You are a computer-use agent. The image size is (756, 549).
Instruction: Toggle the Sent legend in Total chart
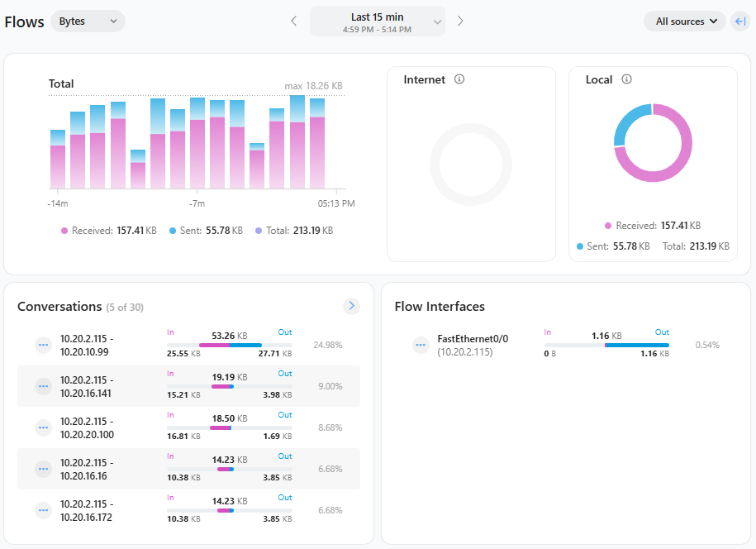pos(206,231)
